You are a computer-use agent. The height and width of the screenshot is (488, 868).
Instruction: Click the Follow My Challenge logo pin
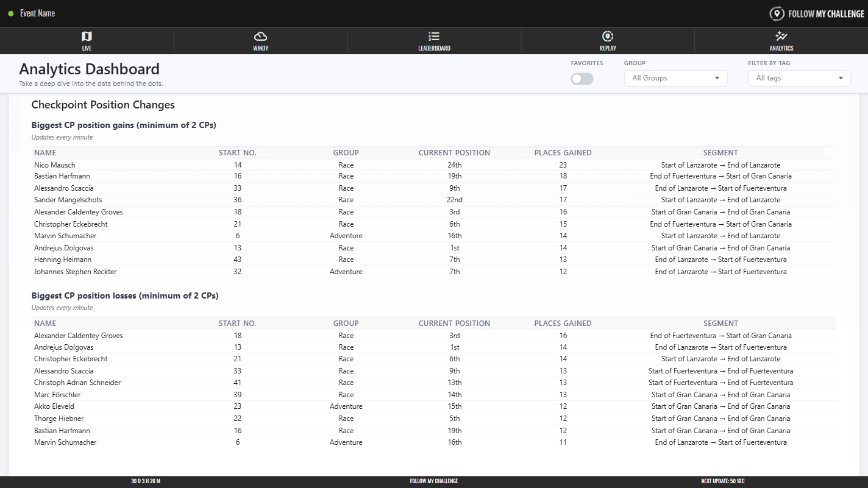pyautogui.click(x=777, y=13)
